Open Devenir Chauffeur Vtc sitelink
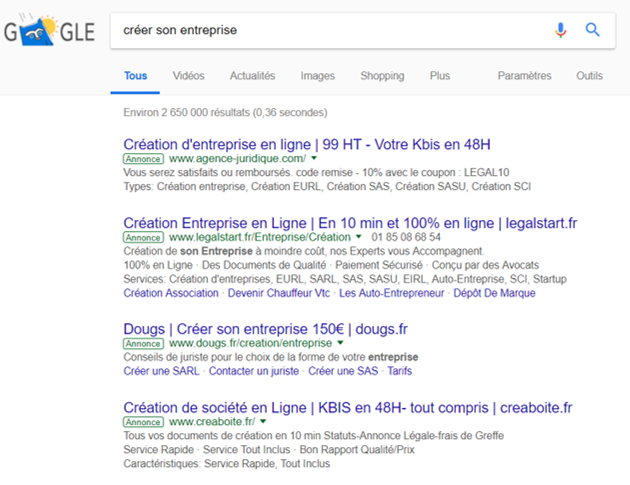This screenshot has height=485, width=630. click(279, 293)
